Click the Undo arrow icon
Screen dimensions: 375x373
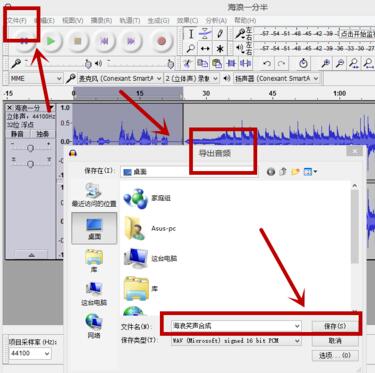click(x=267, y=63)
